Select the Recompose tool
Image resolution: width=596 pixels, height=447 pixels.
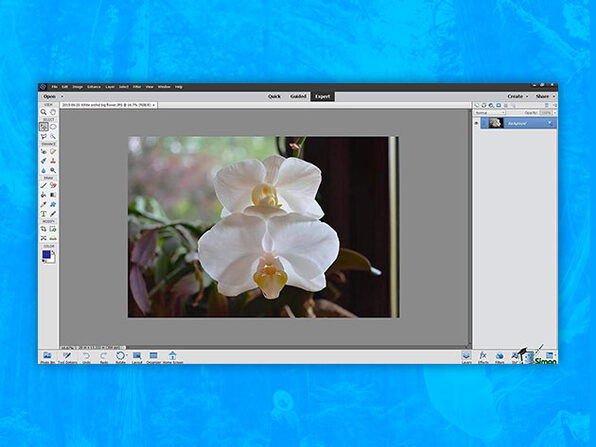pyautogui.click(x=53, y=229)
